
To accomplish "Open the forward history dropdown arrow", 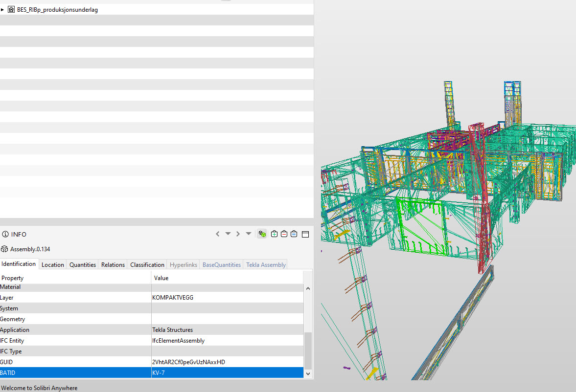I will [248, 234].
